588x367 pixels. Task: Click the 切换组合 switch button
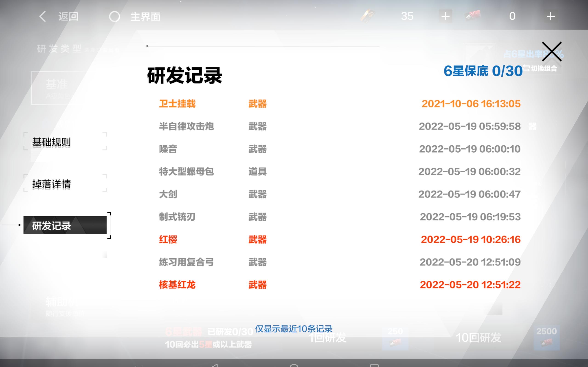click(x=540, y=69)
